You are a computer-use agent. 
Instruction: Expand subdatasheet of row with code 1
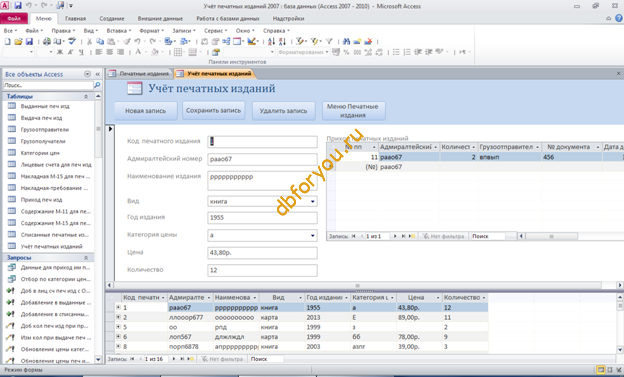[118, 307]
